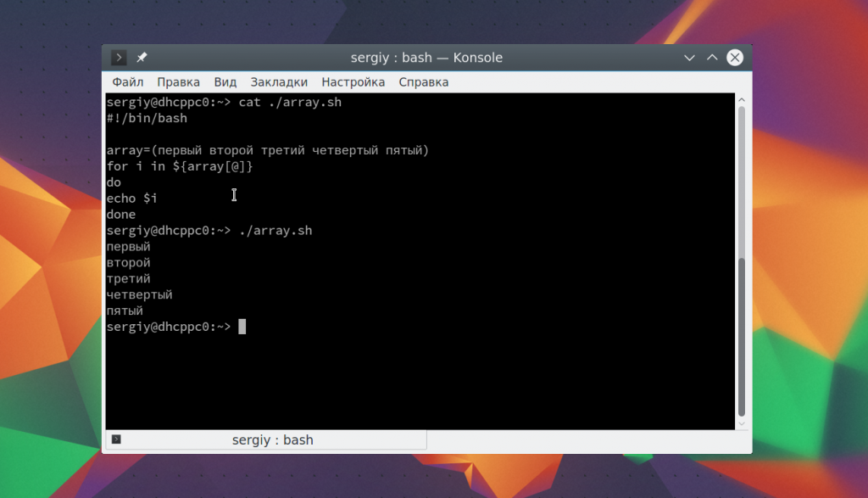The width and height of the screenshot is (868, 498).
Task: Minimize the Konsole window
Action: tap(691, 58)
